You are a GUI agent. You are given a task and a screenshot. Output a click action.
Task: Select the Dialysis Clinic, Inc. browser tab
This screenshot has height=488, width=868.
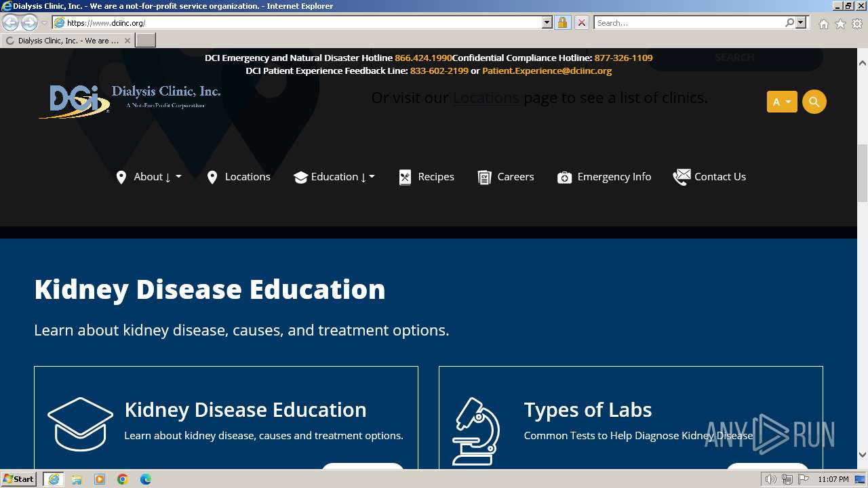[68, 41]
